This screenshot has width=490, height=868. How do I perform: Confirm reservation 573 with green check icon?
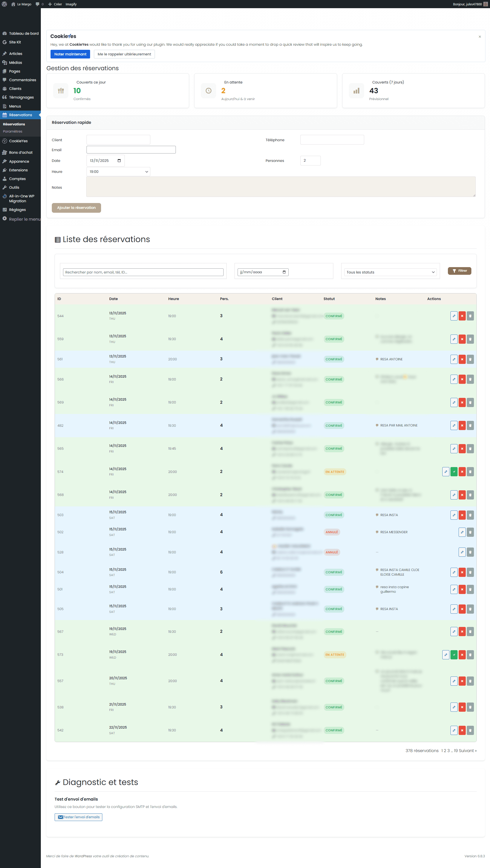[454, 655]
